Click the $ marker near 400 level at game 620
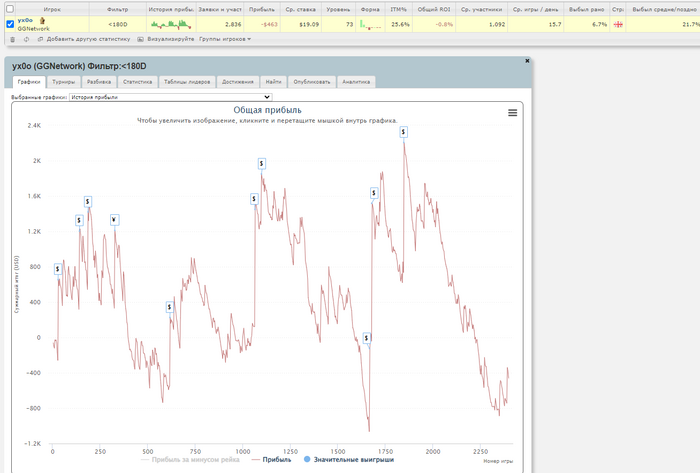This screenshot has height=473, width=700. point(169,307)
